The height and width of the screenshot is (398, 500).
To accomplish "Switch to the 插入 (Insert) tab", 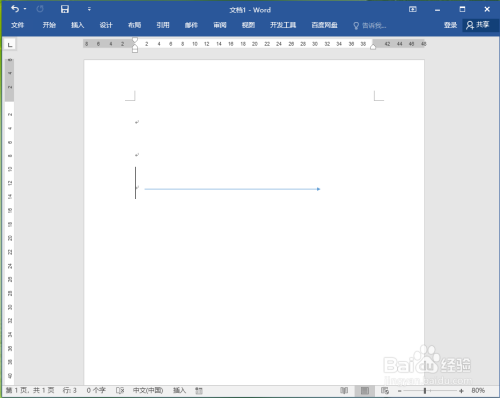I will [x=77, y=25].
